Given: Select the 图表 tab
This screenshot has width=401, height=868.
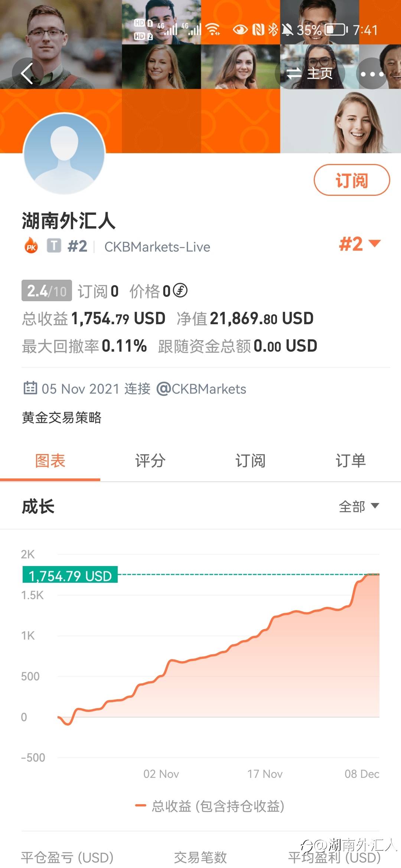Looking at the screenshot, I should [50, 461].
